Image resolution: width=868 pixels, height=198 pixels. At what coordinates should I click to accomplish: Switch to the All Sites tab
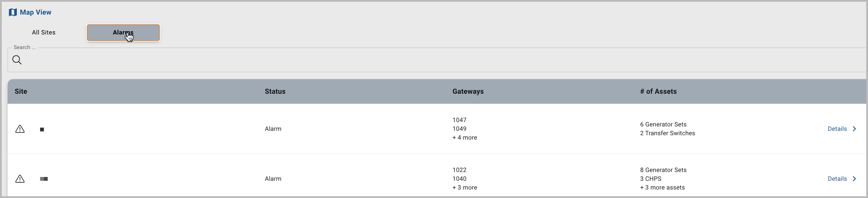44,33
